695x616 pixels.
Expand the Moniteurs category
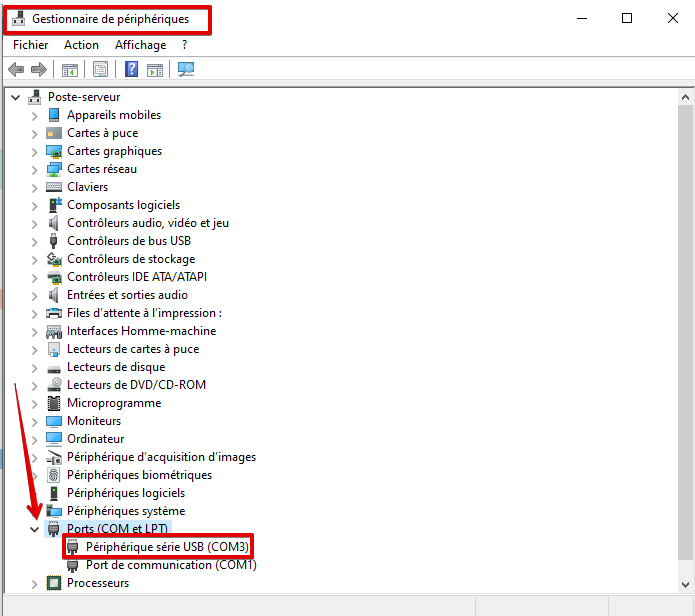35,422
